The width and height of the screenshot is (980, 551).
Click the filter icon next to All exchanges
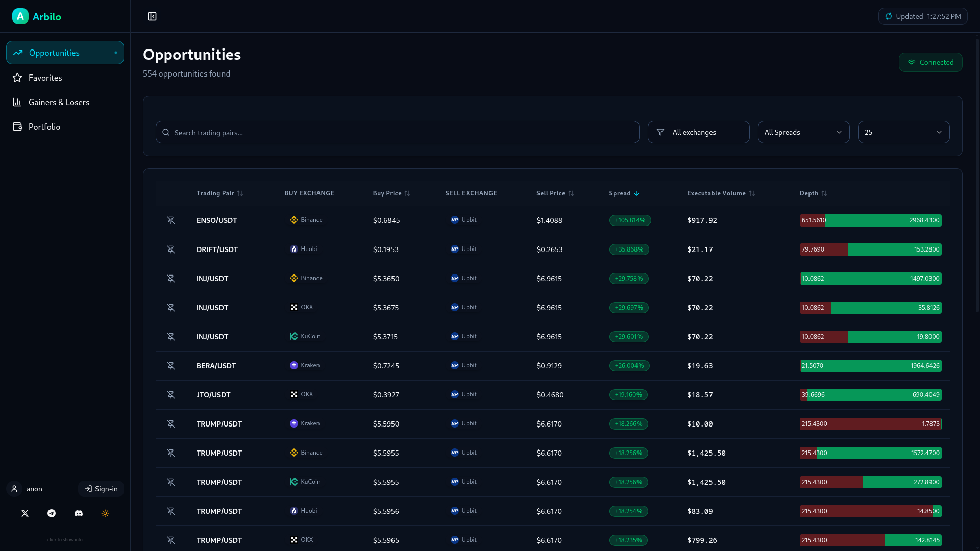[x=660, y=132]
